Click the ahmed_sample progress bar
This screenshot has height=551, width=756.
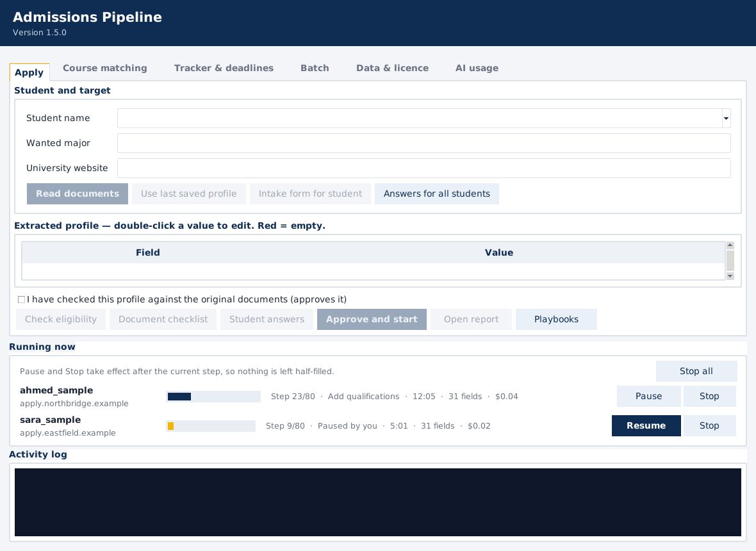213,396
